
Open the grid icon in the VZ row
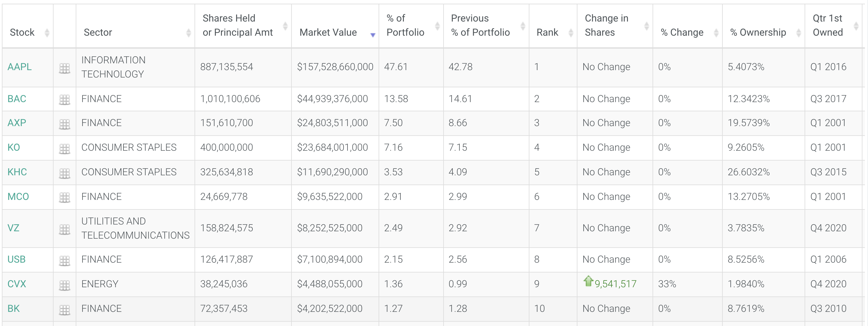point(64,229)
